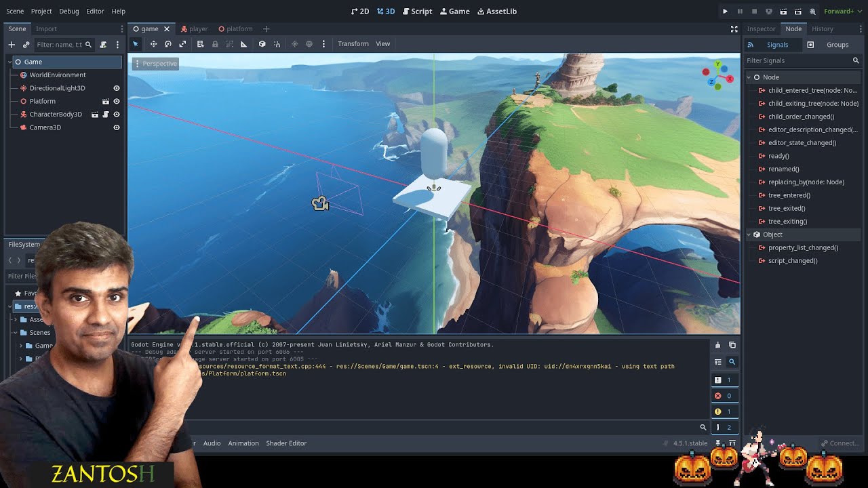Image resolution: width=868 pixels, height=488 pixels.
Task: Toggle warning messages filter in output
Action: 724,411
